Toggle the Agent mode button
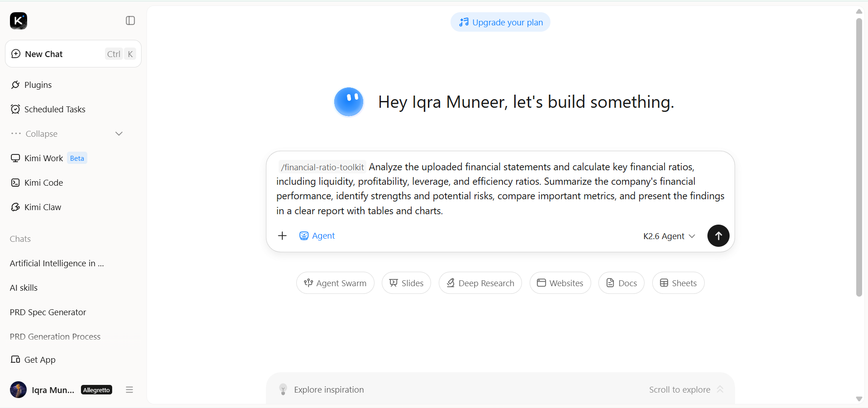The image size is (868, 408). 317,235
